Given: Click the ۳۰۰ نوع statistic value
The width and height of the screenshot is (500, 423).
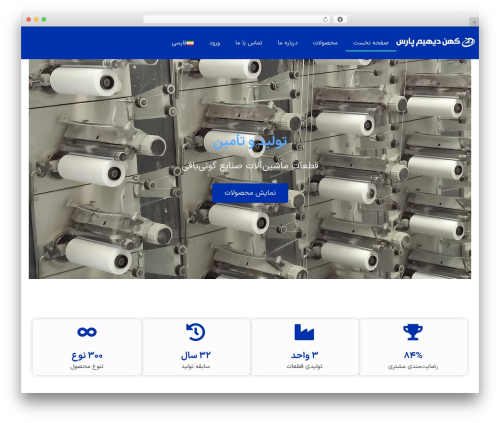Looking at the screenshot, I should point(87,355).
